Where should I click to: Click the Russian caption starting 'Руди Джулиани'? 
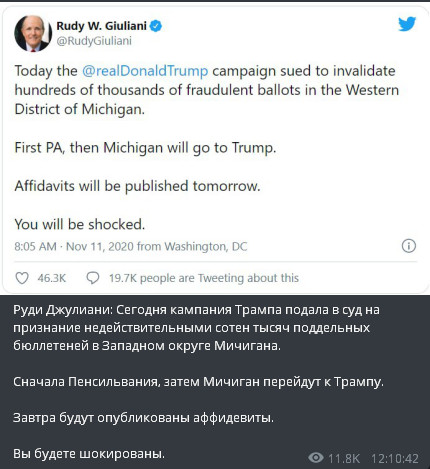tap(196, 328)
